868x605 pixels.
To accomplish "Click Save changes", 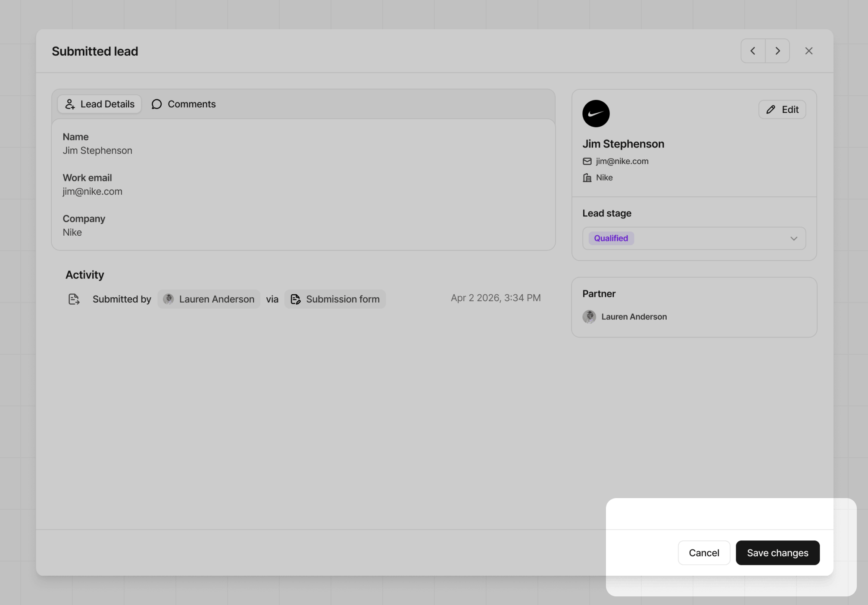I will [777, 553].
